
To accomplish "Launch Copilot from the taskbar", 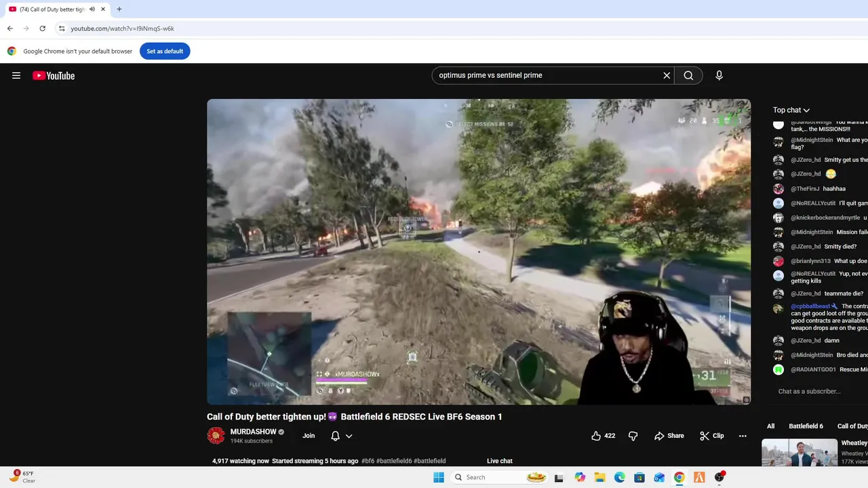I will click(x=579, y=477).
